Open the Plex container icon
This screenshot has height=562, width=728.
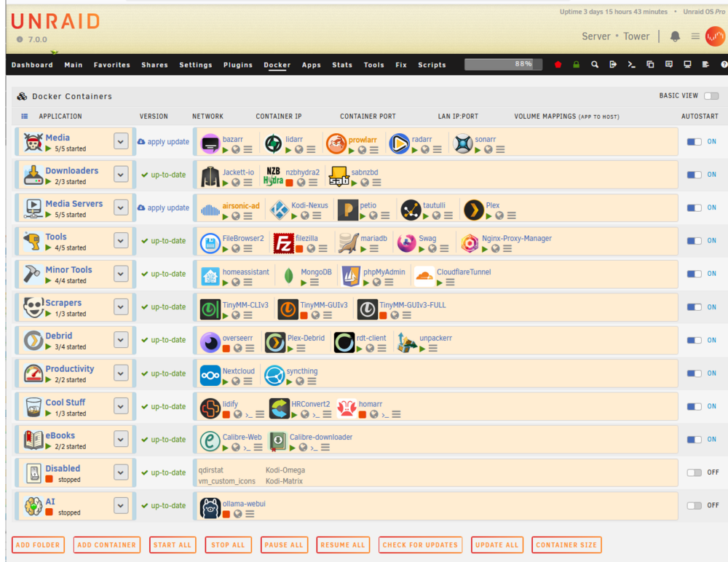pos(474,210)
